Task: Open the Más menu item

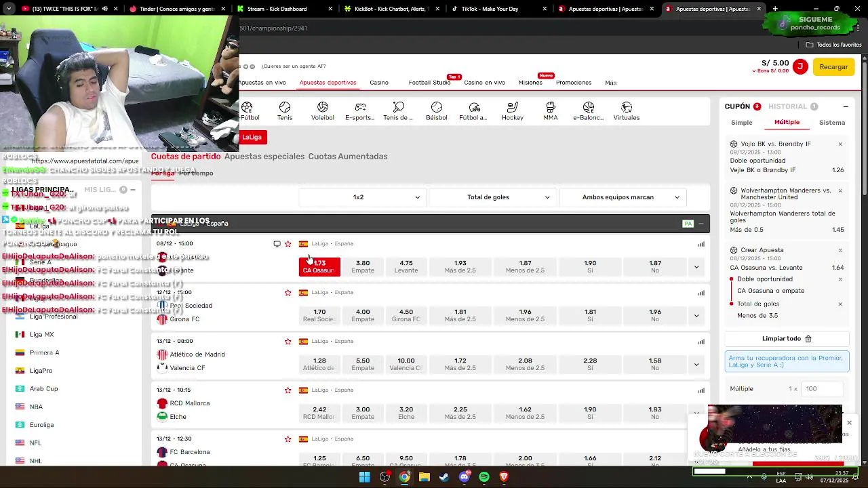Action: click(x=611, y=83)
